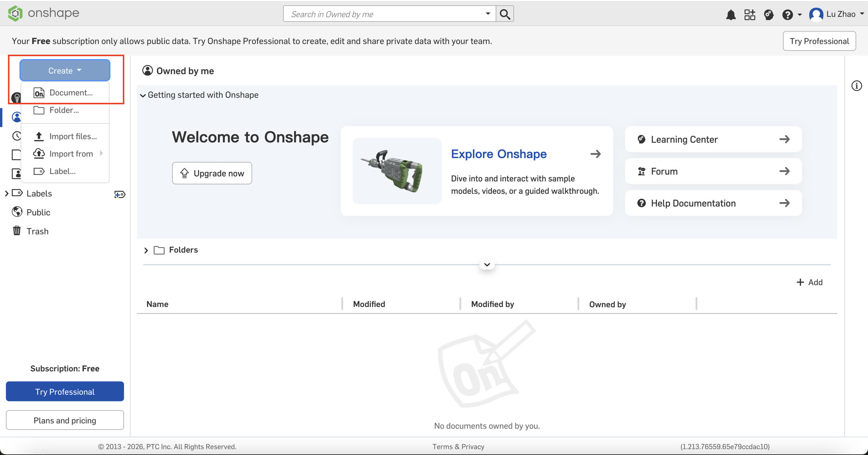Screen dimensions: 868x455
Task: Click the notifications bell icon
Action: click(731, 15)
